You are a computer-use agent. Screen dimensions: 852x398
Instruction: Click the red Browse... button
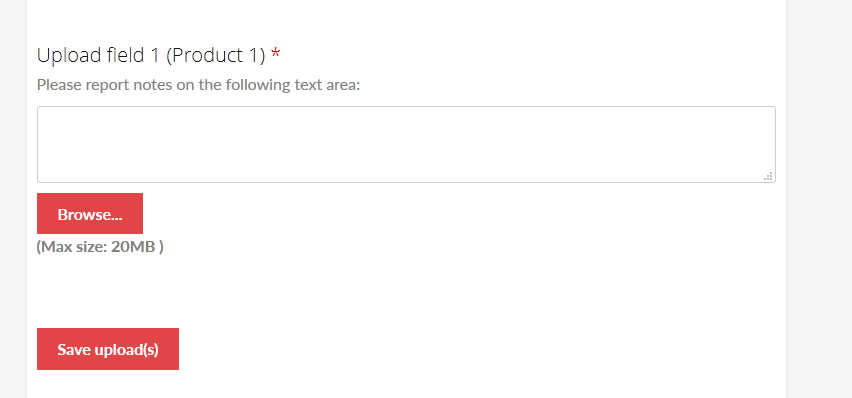[x=90, y=214]
